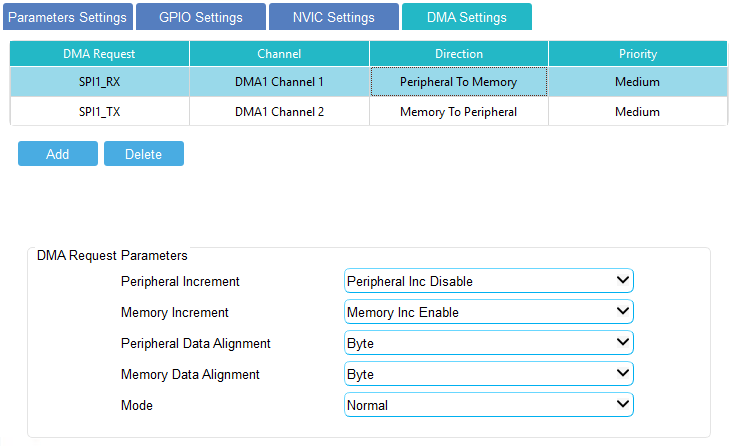This screenshot has width=733, height=446.
Task: Expand the Peripheral Data Alignment dropdown
Action: click(x=488, y=343)
